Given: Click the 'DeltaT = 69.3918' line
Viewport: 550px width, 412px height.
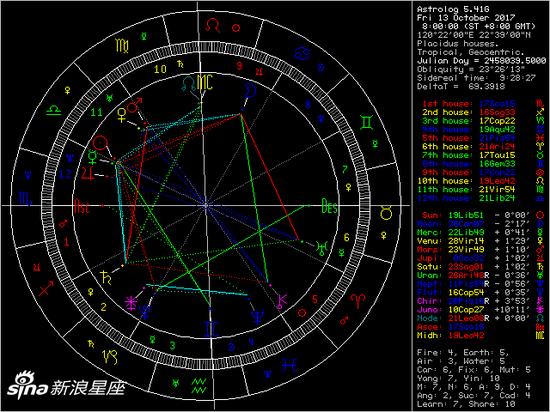Looking at the screenshot, I should click(x=461, y=86).
